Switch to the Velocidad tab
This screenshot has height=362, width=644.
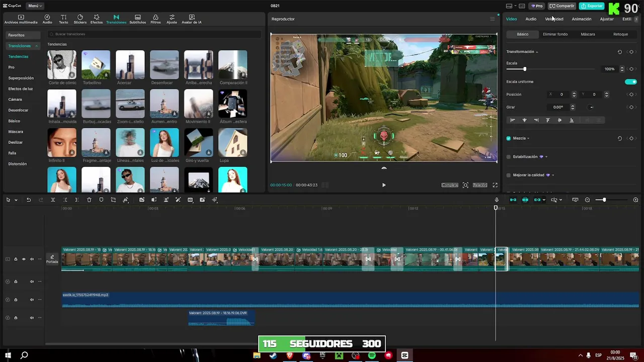click(554, 19)
